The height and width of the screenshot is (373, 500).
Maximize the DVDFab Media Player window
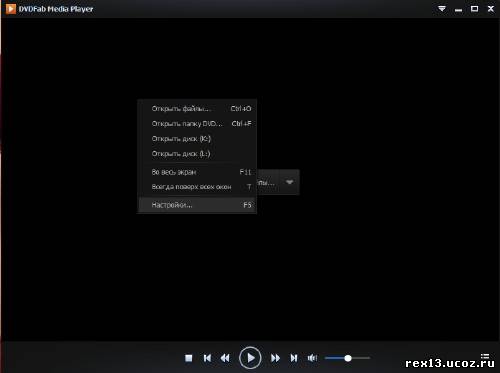[x=475, y=9]
